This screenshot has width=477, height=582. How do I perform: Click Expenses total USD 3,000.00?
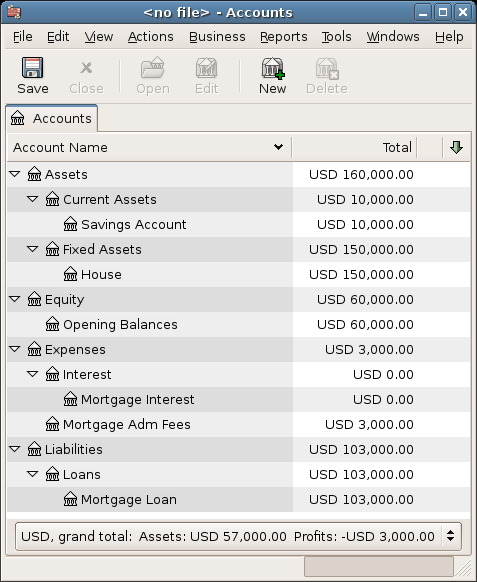[369, 349]
